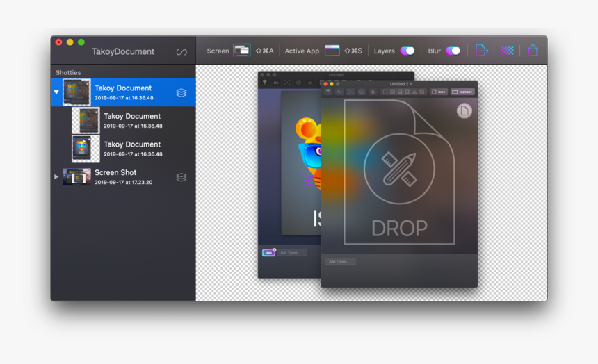This screenshot has width=598, height=364.
Task: Toggle the Layers switch
Action: point(407,51)
